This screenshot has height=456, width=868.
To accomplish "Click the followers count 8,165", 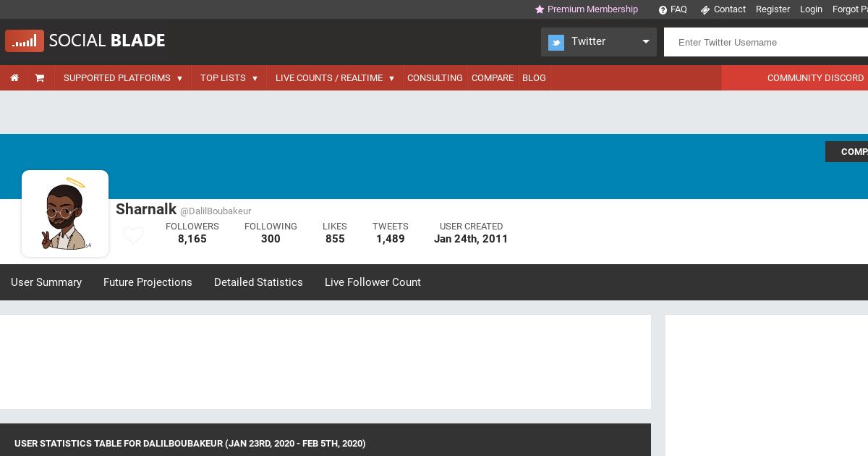I will coord(192,239).
